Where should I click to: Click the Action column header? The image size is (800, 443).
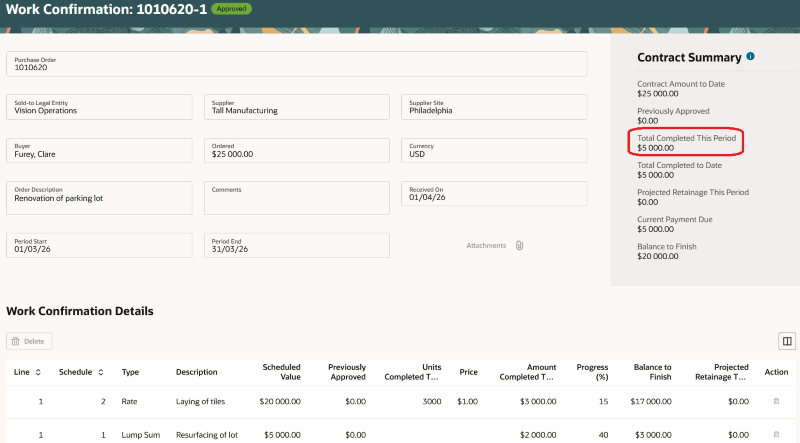(776, 372)
